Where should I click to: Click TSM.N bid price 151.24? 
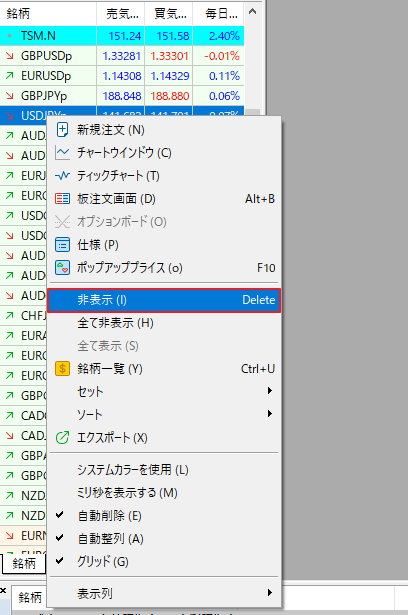coord(124,36)
